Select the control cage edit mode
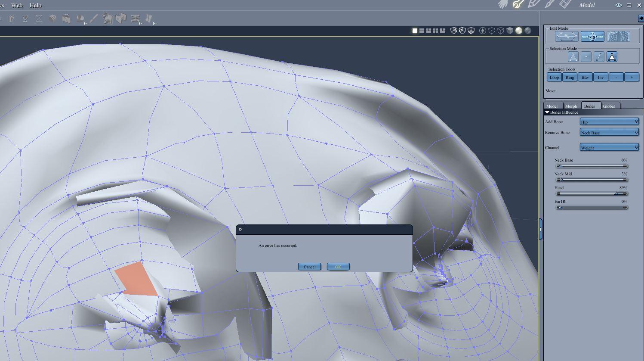644x361 pixels. [x=567, y=37]
